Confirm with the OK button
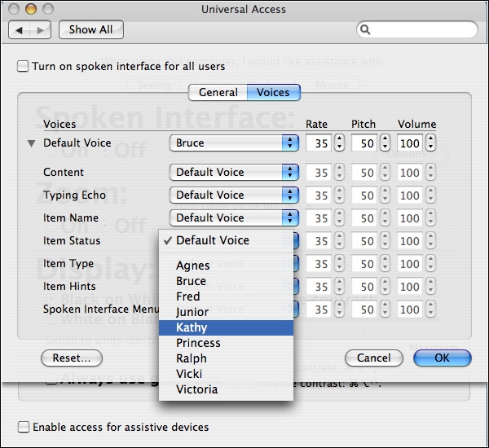Viewport: 489px width, 448px height. coord(443,358)
